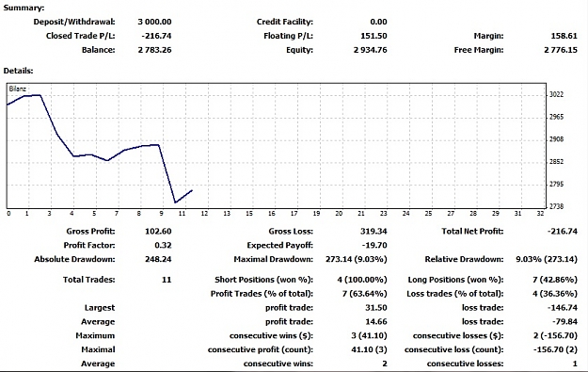The height and width of the screenshot is (372, 588).
Task: Click the chart y-axis label 2908
Action: (x=557, y=139)
